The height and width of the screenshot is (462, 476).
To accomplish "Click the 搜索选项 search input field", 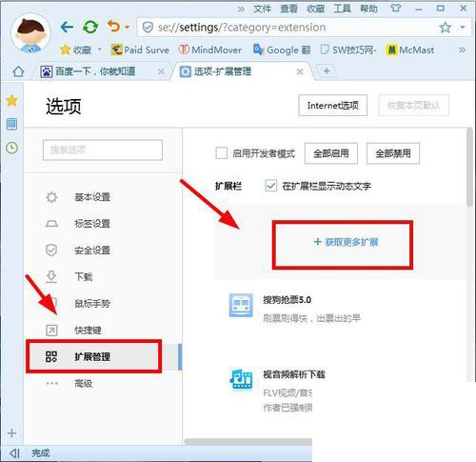I will (103, 150).
